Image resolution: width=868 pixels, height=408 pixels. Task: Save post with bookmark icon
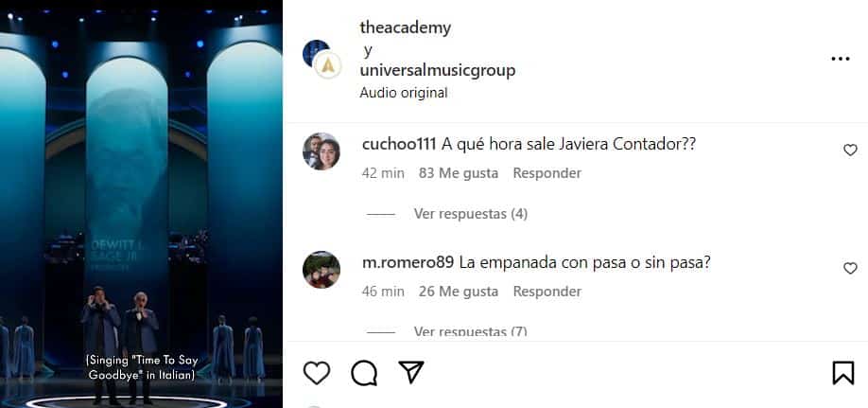click(x=843, y=373)
